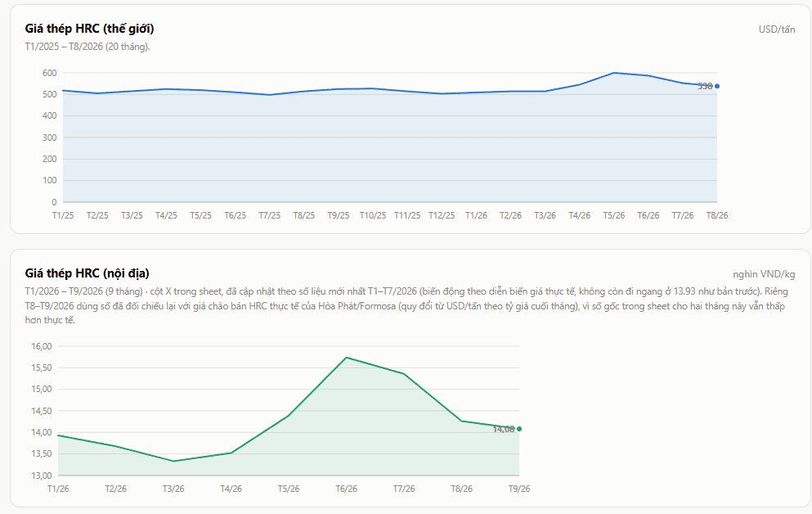The height and width of the screenshot is (514, 812).
Task: Click the T1/25 label on world chart axis
Action: 63,215
